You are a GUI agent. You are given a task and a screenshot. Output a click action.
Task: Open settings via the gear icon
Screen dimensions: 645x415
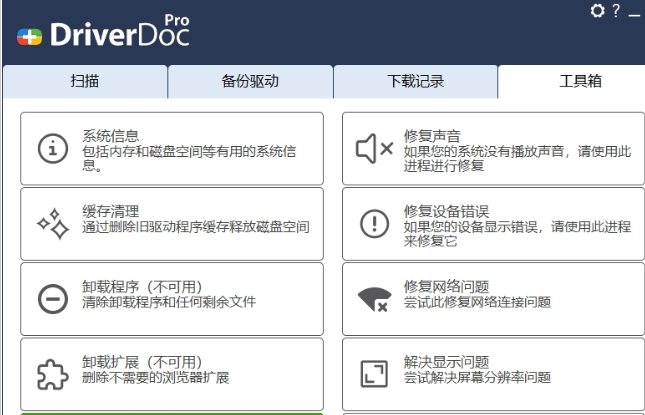[x=597, y=10]
